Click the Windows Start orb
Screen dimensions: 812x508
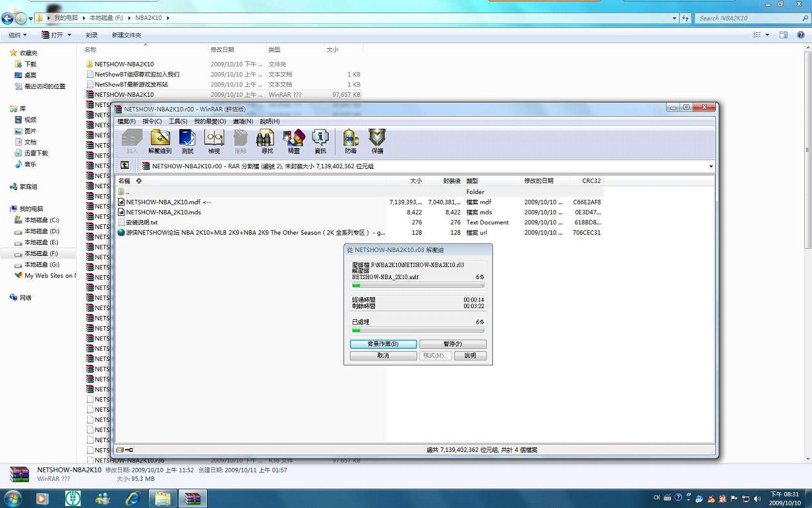[13, 498]
